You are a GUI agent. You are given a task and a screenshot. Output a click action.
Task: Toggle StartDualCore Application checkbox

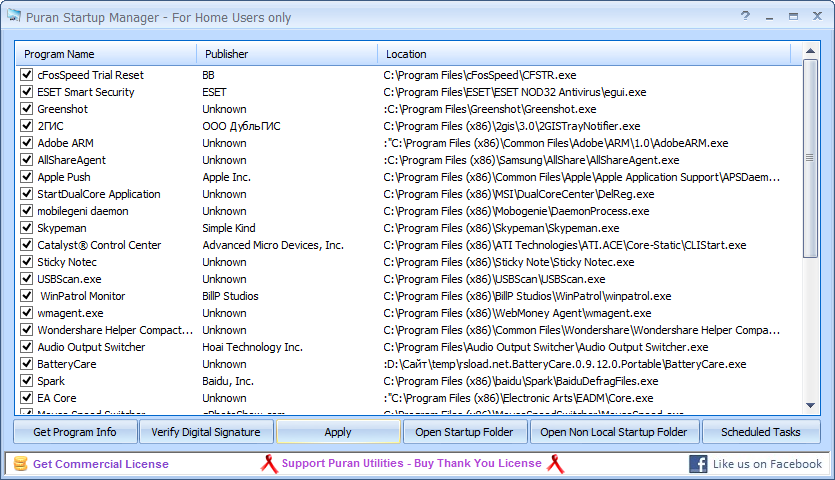pos(27,194)
